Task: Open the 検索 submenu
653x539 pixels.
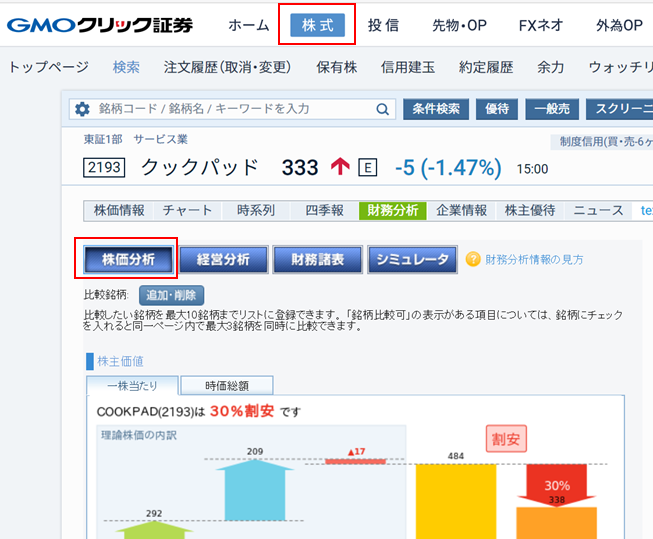Action: 126,67
